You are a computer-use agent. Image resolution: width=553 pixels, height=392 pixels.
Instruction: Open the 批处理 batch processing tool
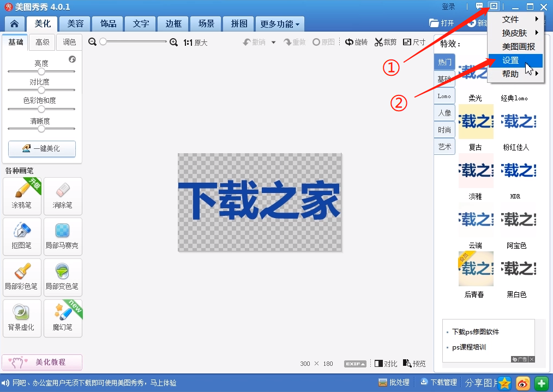pos(394,382)
